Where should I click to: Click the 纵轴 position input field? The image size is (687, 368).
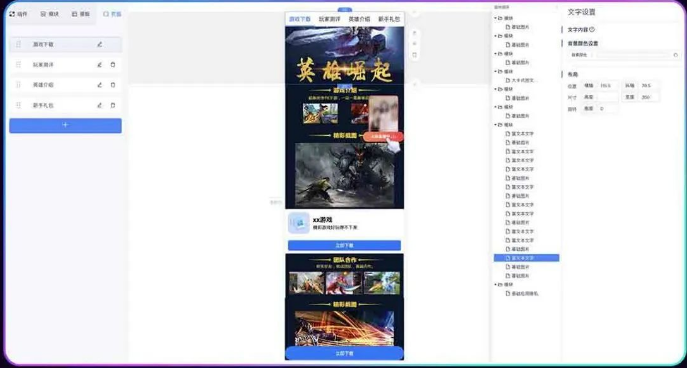click(649, 85)
